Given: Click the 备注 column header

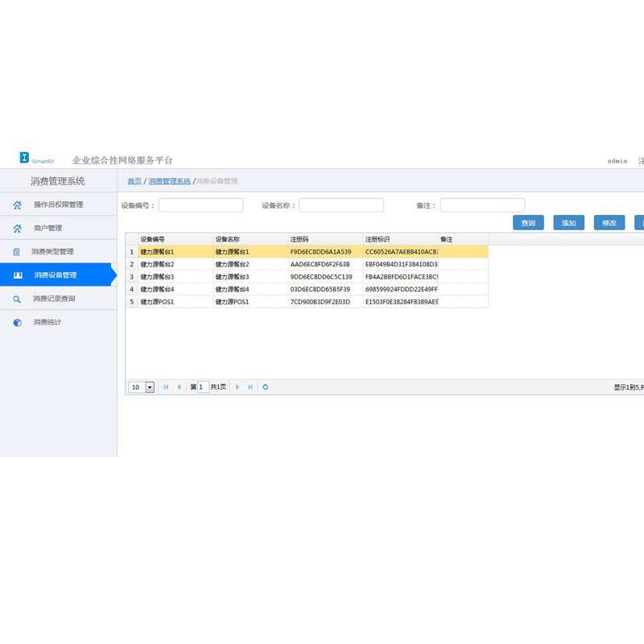Looking at the screenshot, I should pyautogui.click(x=464, y=239).
